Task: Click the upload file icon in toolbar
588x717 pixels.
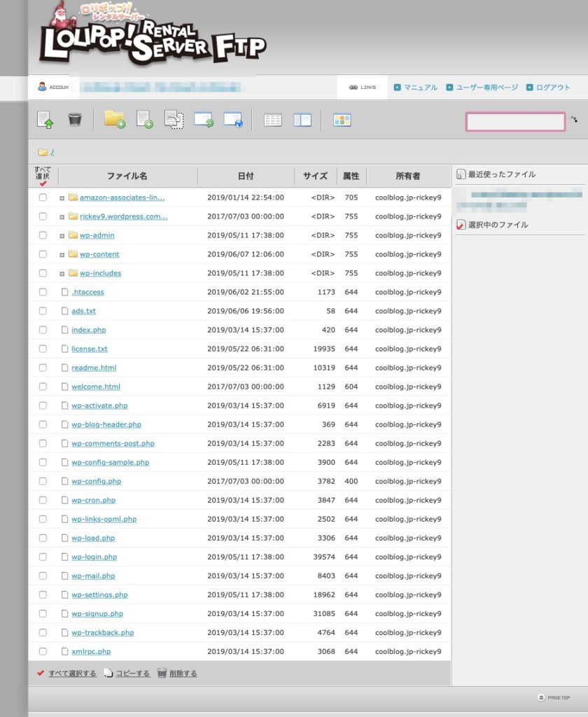Action: point(45,120)
